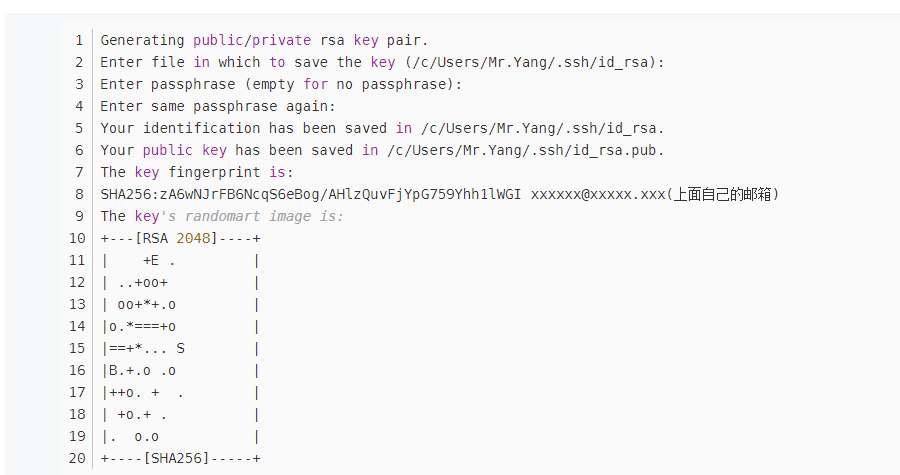Click the SHA256 fingerprint string
The height and width of the screenshot is (475, 900).
pos(310,194)
